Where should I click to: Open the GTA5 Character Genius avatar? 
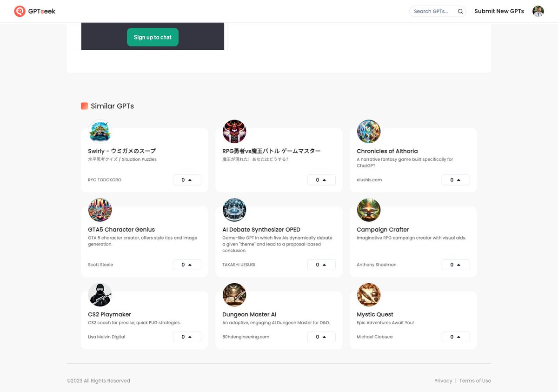pos(100,210)
